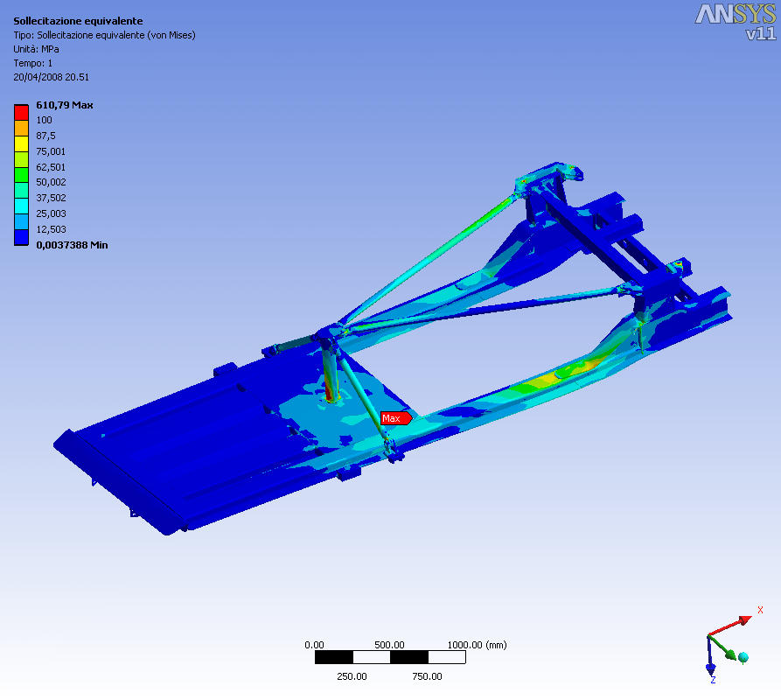
Task: Click the bold Sollecitazione equivalente title
Action: click(78, 21)
